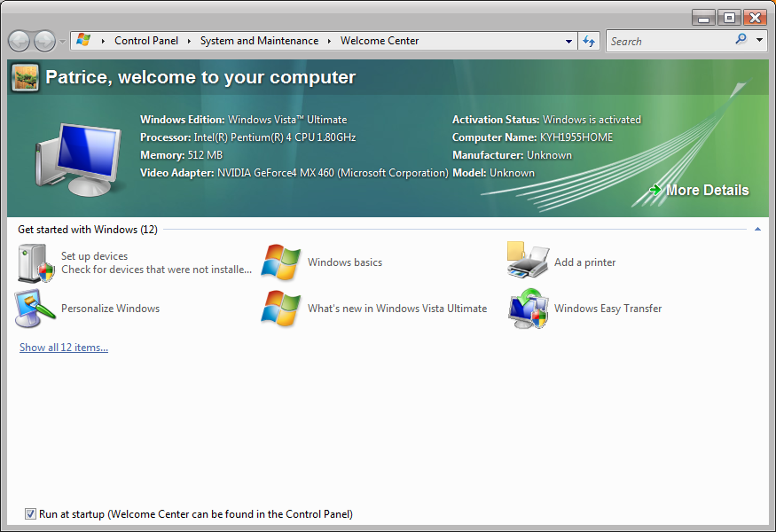Viewport: 776px width, 532px height.
Task: Select the Personalize Windows icon
Action: tap(35, 309)
